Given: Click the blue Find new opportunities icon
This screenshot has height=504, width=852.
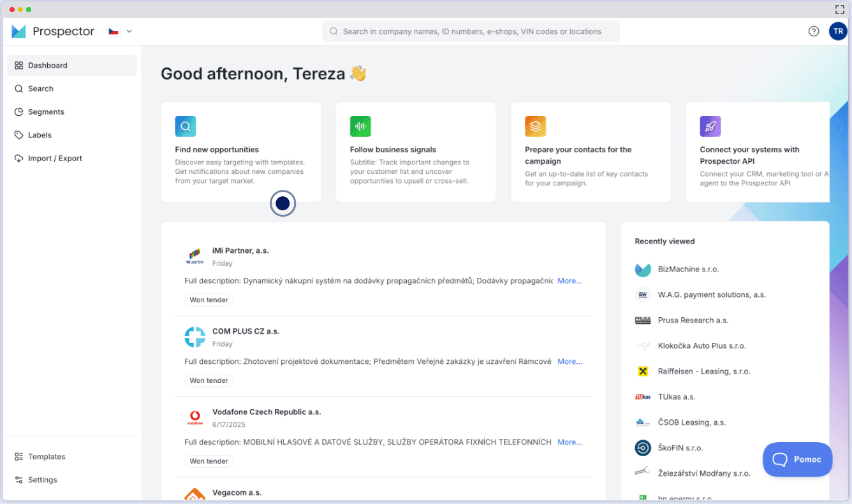Looking at the screenshot, I should pyautogui.click(x=186, y=126).
